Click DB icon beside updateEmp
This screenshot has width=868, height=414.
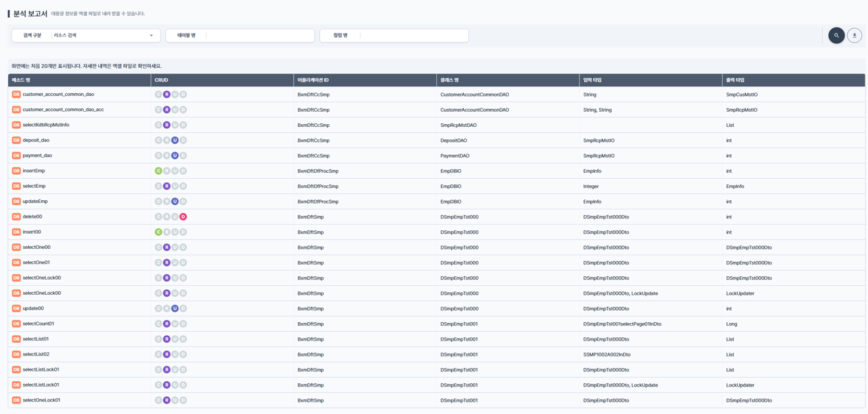click(x=16, y=202)
